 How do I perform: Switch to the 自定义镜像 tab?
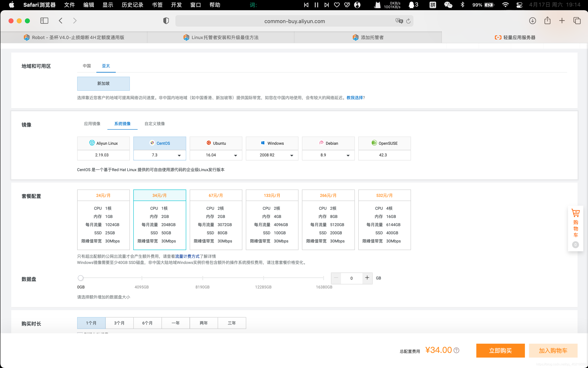click(x=155, y=124)
